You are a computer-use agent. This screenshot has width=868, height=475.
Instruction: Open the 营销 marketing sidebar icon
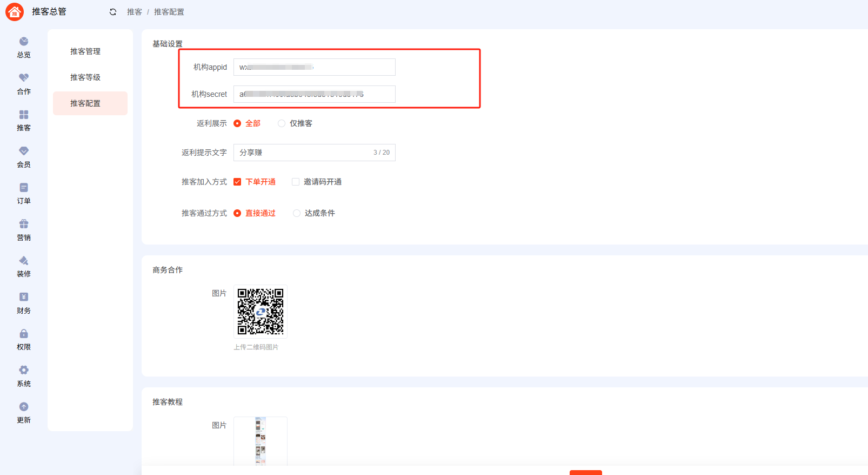tap(24, 224)
